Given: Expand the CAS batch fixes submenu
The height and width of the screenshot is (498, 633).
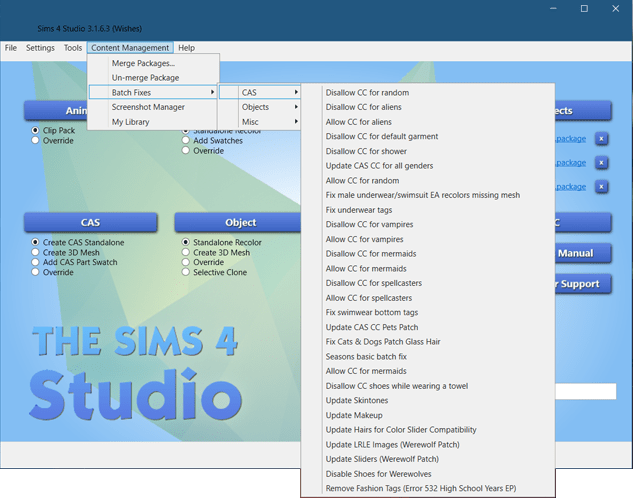Looking at the screenshot, I should (260, 92).
